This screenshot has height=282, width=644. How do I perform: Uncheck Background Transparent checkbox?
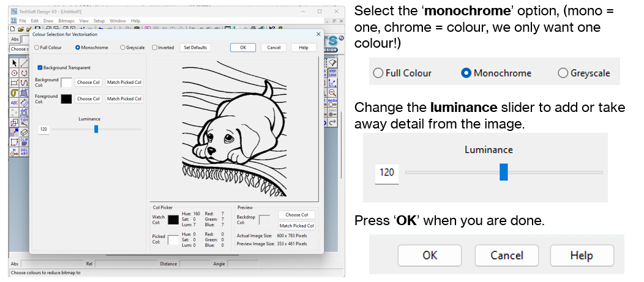40,67
